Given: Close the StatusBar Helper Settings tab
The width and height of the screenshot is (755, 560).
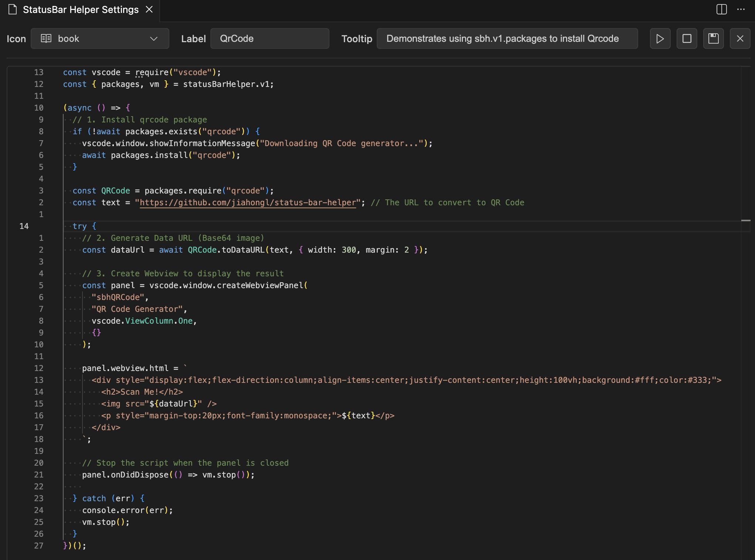Looking at the screenshot, I should coord(149,9).
